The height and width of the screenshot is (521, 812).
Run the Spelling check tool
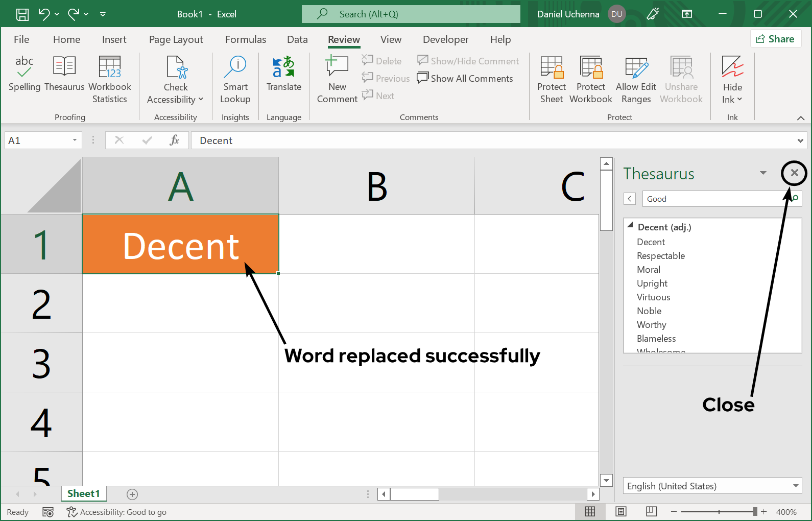24,74
